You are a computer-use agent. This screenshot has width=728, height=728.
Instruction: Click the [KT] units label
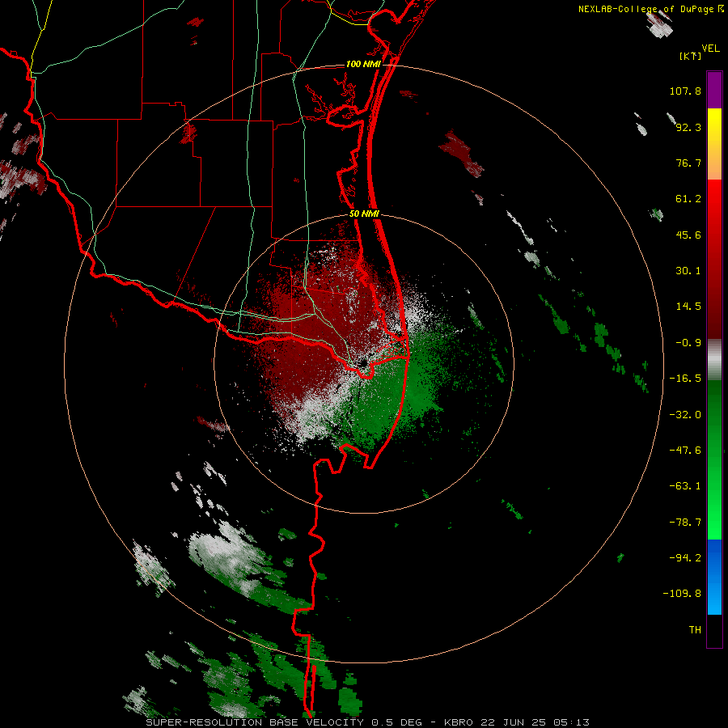pos(691,56)
